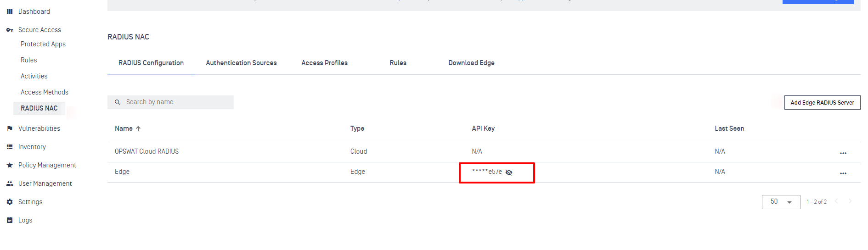Click the Logs clipboard icon
The height and width of the screenshot is (250, 868).
(x=10, y=220)
